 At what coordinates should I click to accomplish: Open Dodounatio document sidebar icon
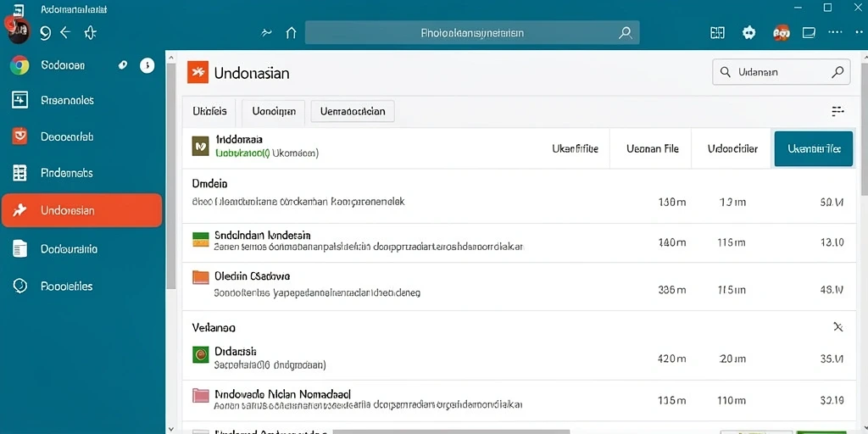click(19, 249)
